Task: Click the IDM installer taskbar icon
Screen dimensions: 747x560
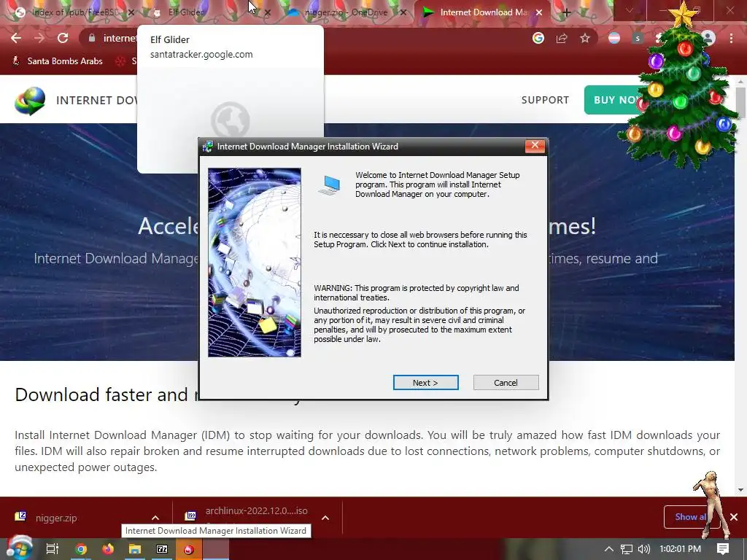Action: point(189,549)
